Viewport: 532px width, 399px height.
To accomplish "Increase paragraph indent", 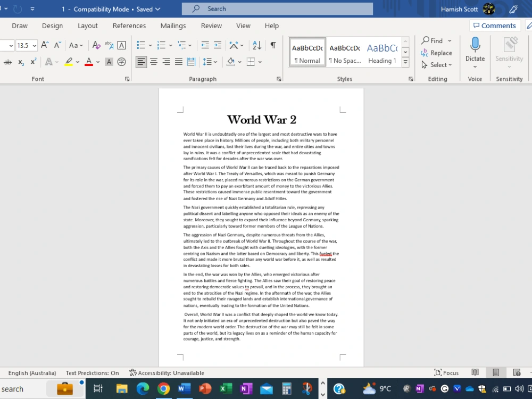I will [x=218, y=45].
